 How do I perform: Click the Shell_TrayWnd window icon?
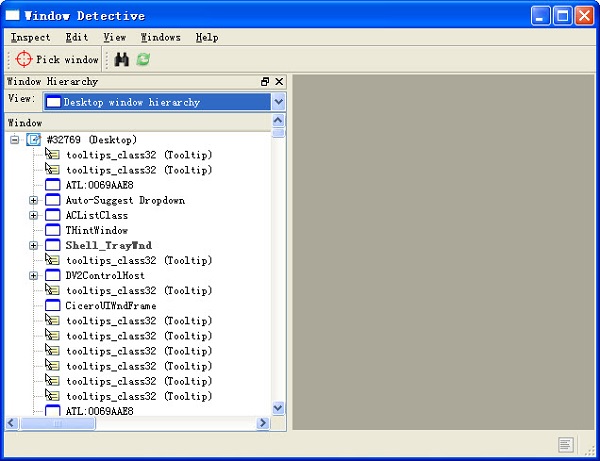click(x=53, y=245)
